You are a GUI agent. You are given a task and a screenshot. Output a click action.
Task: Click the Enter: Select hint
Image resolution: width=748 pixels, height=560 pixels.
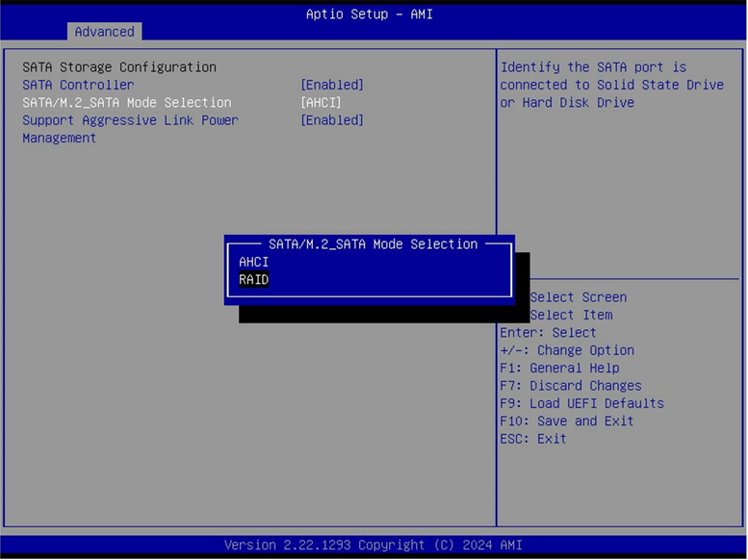[x=548, y=333]
